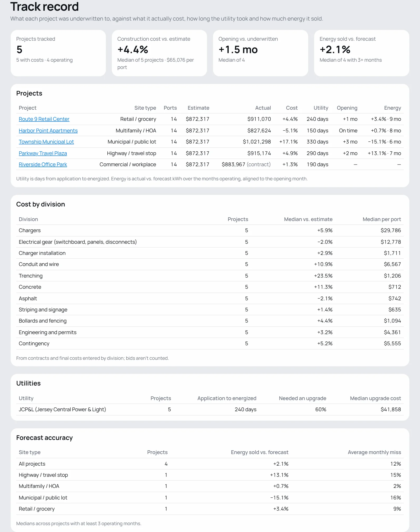
Task: Open the Route 9 Retail Center project
Action: click(x=44, y=119)
